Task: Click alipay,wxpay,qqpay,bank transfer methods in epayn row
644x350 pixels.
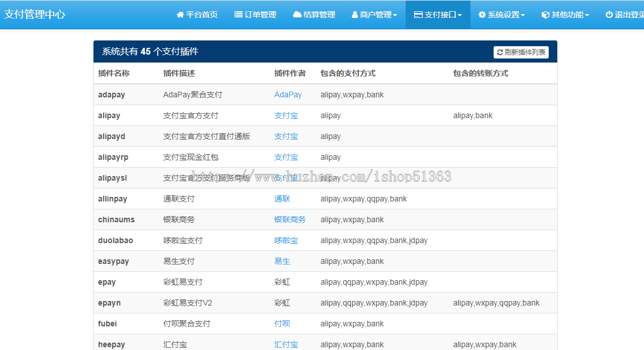Action: [496, 303]
